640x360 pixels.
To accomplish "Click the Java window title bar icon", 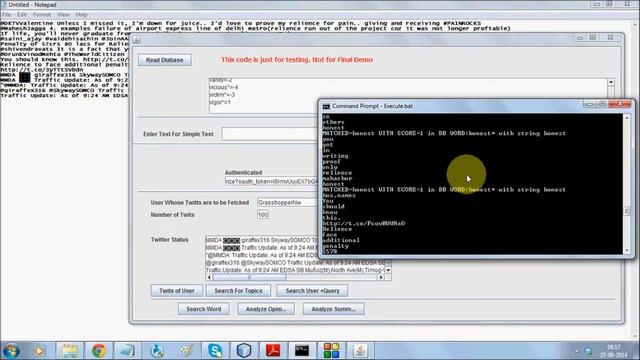I will coord(137,40).
